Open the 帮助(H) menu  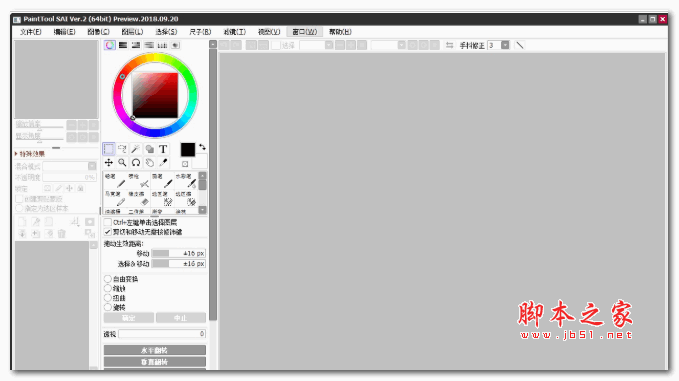[340, 32]
